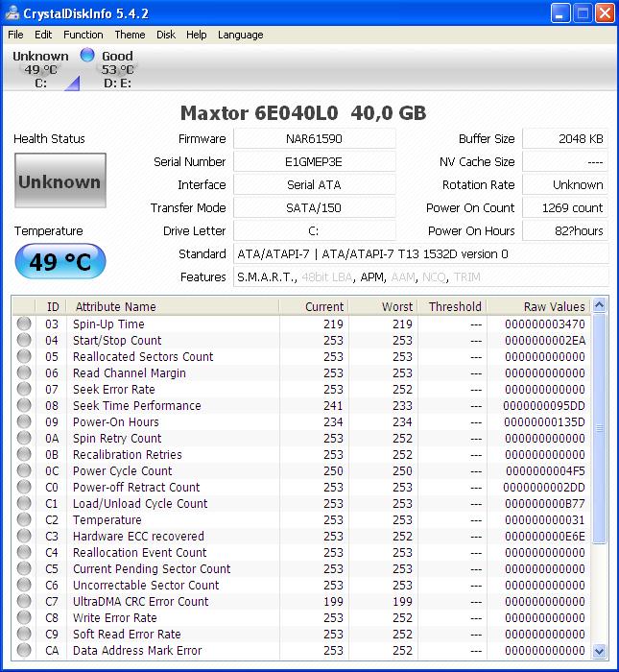619x672 pixels.
Task: Open the Theme menu
Action: click(x=130, y=35)
